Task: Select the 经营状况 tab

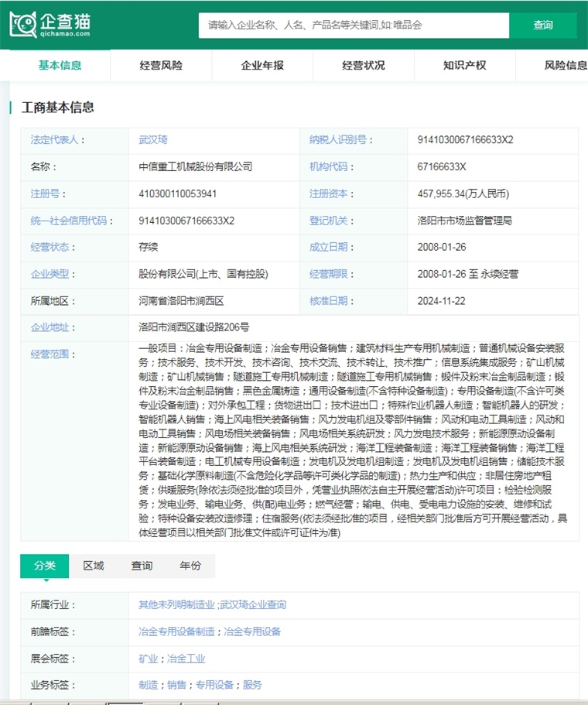Action: click(x=364, y=66)
